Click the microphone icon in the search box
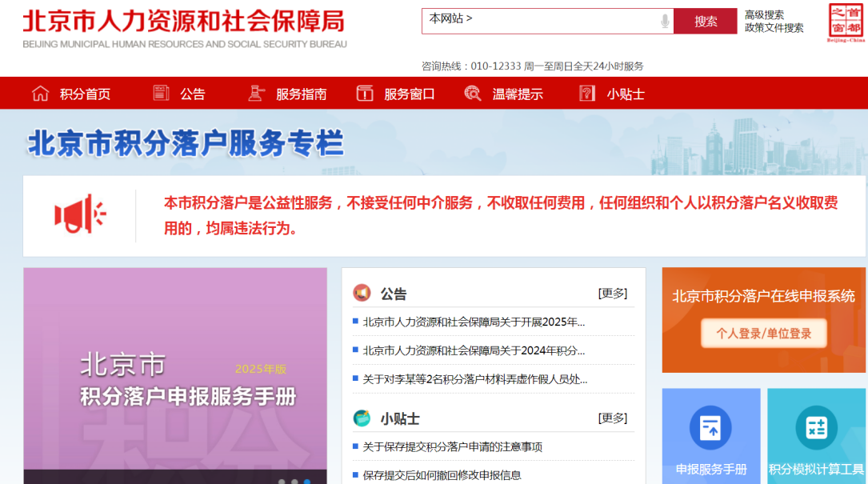This screenshot has height=484, width=868. click(x=665, y=21)
